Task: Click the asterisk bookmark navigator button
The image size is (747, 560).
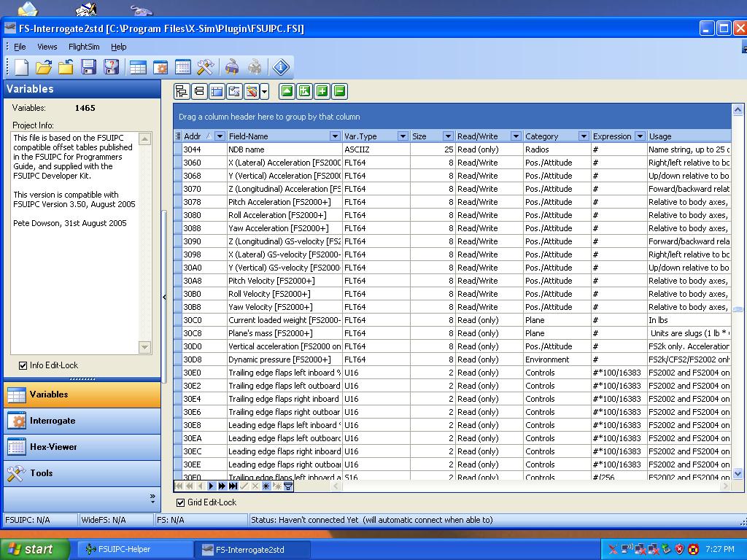Action: [266, 486]
